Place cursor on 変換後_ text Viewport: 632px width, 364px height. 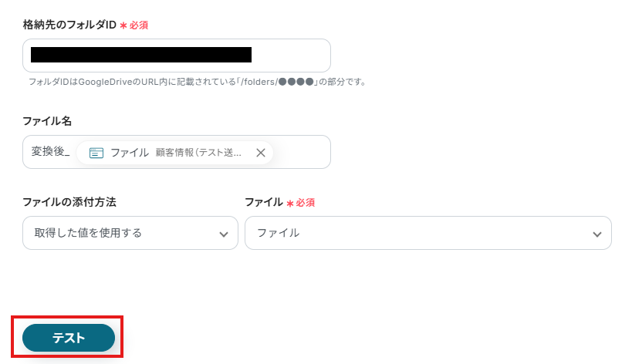50,152
